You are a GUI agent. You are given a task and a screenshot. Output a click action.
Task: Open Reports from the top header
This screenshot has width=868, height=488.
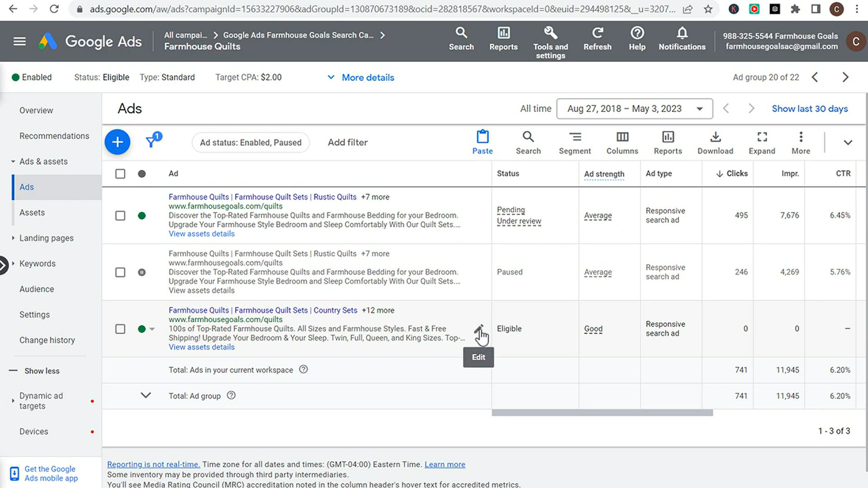tap(503, 38)
